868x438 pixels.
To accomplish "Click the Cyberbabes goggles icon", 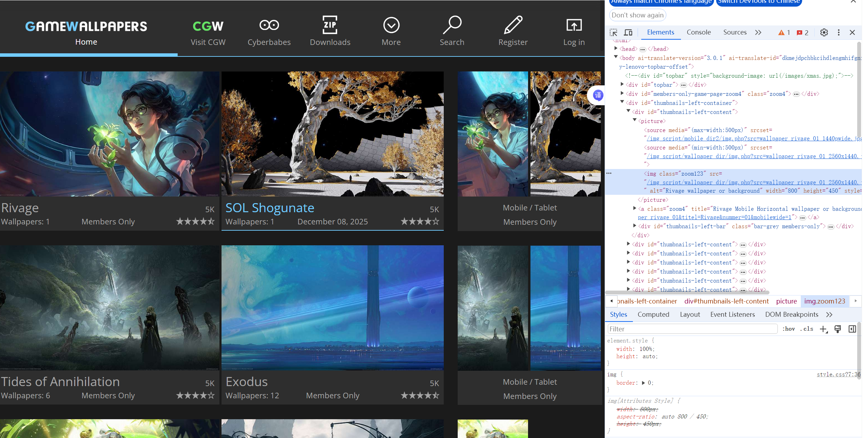I will tap(269, 25).
